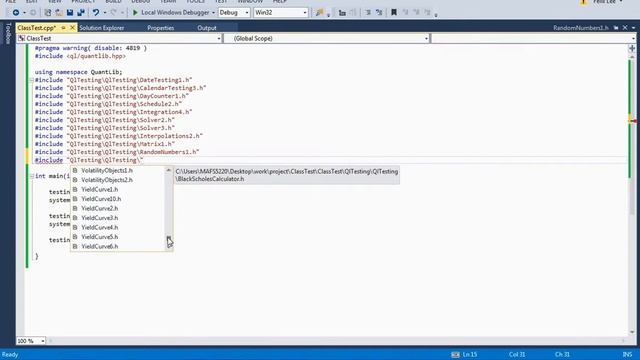This screenshot has width=640, height=360.
Task: Toggle a bookmark with the bookmark icon
Action: point(393,13)
